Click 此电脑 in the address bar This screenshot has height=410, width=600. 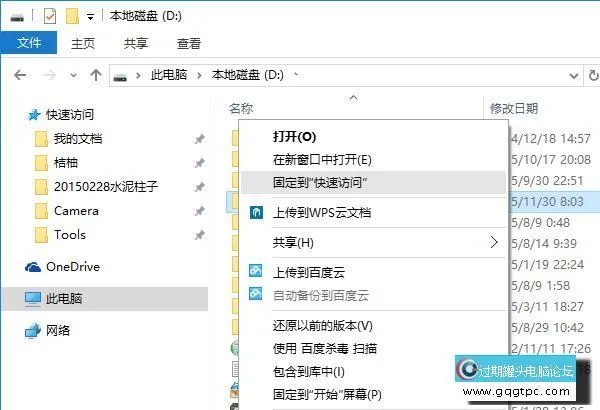coord(169,75)
